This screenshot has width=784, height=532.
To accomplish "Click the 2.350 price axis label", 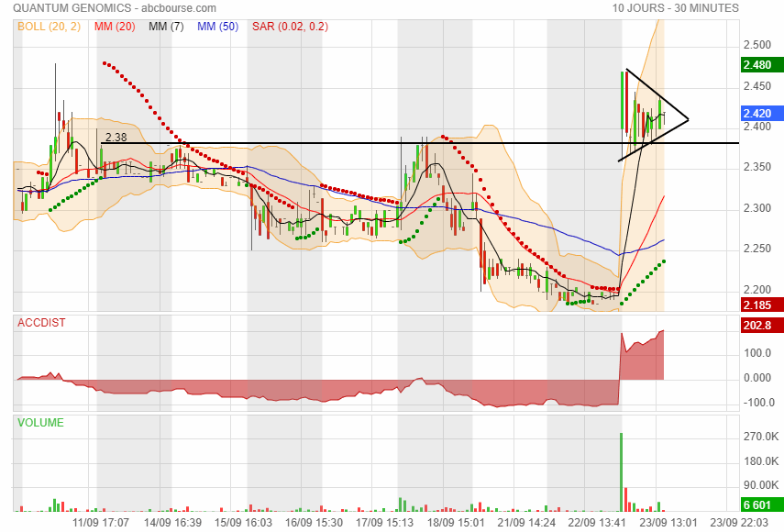I will pyautogui.click(x=757, y=167).
